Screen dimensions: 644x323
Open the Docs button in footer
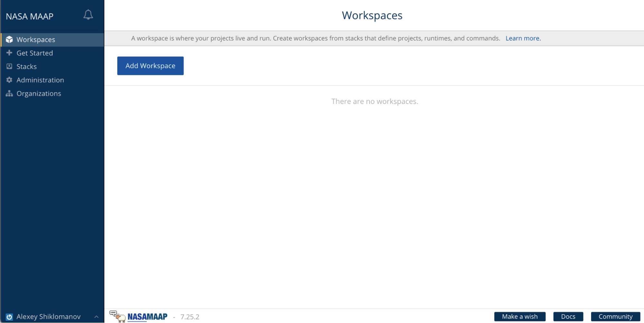[x=568, y=317]
